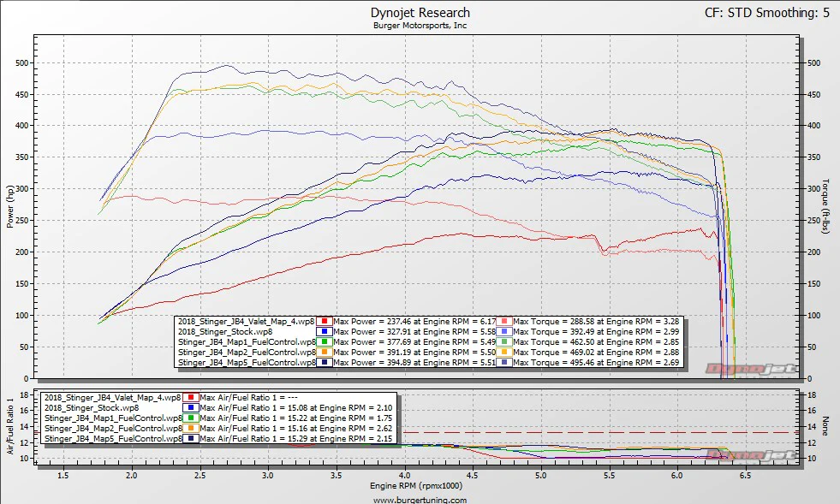
Task: Click orange power swatch for Map2_FuelControl run
Action: point(325,352)
